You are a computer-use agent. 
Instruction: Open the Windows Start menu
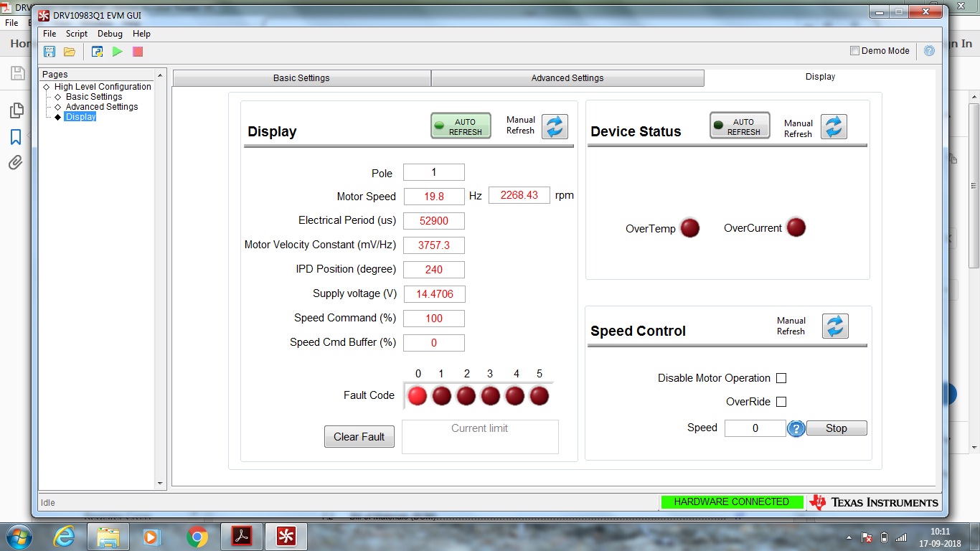(17, 537)
